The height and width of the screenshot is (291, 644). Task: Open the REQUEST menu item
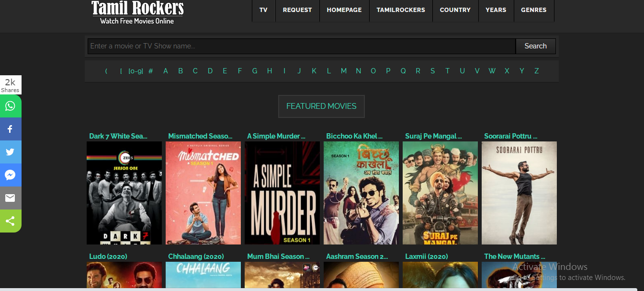[297, 10]
